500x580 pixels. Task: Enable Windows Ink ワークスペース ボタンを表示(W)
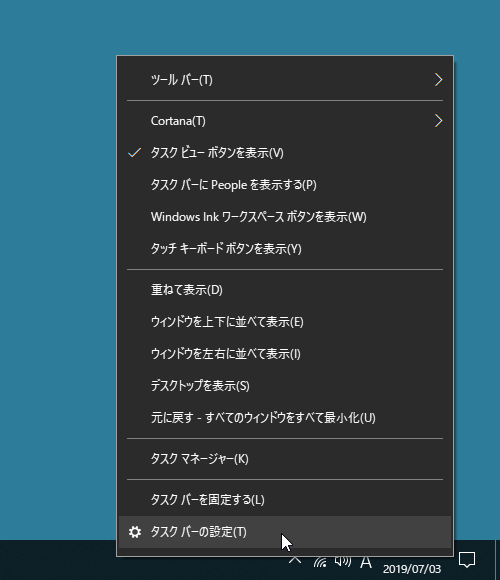click(285, 217)
